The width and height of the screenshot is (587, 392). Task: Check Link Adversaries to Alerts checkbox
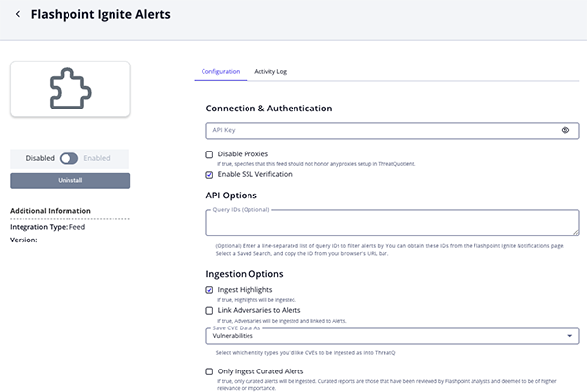click(x=209, y=311)
